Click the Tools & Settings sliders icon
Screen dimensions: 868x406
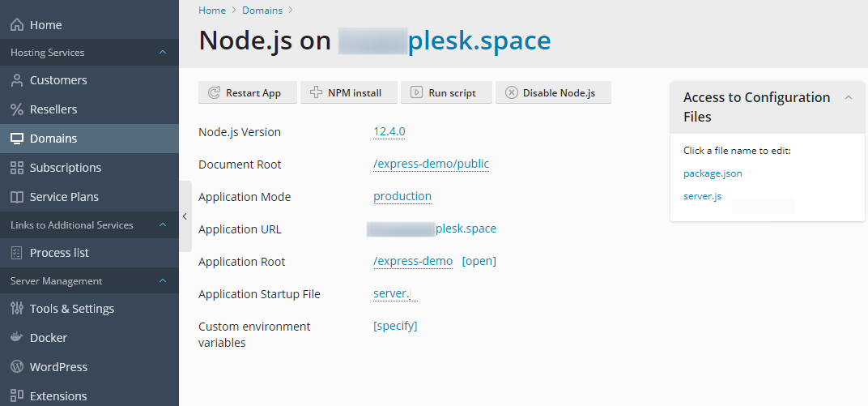pyautogui.click(x=17, y=309)
